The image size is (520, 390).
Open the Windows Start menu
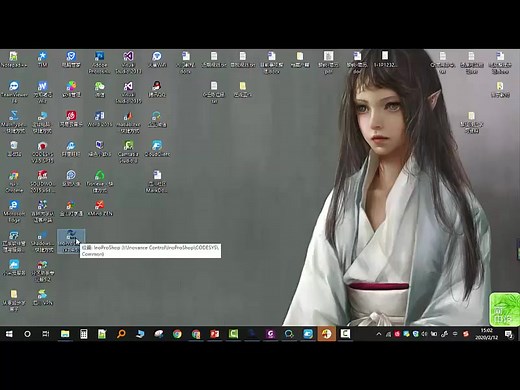pyautogui.click(x=9, y=334)
